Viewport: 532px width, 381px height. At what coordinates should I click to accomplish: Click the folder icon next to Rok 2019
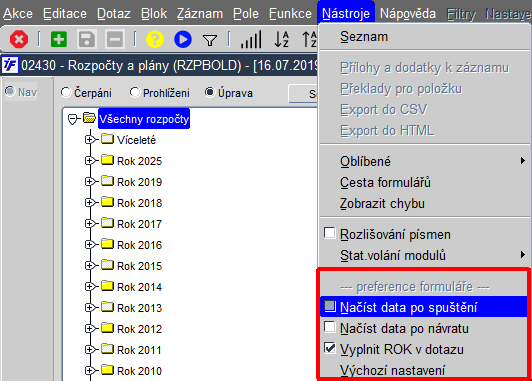[x=107, y=181]
